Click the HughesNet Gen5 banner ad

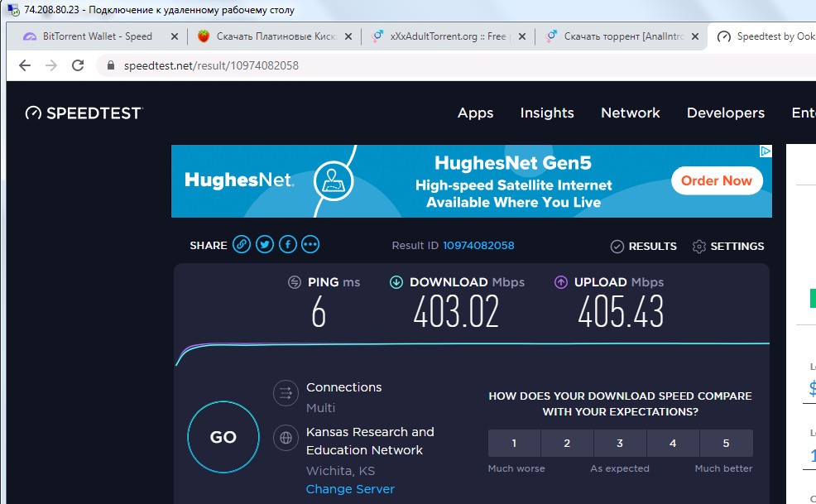pyautogui.click(x=472, y=181)
